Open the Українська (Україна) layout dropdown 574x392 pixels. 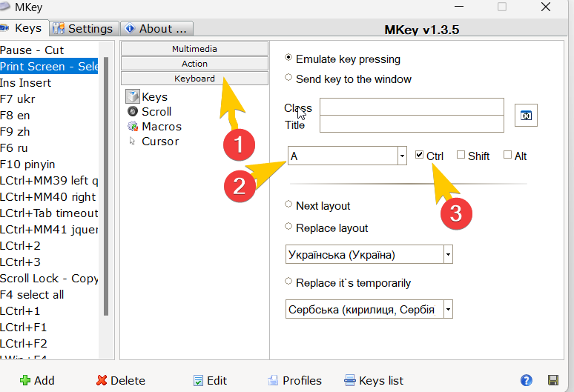coord(448,254)
